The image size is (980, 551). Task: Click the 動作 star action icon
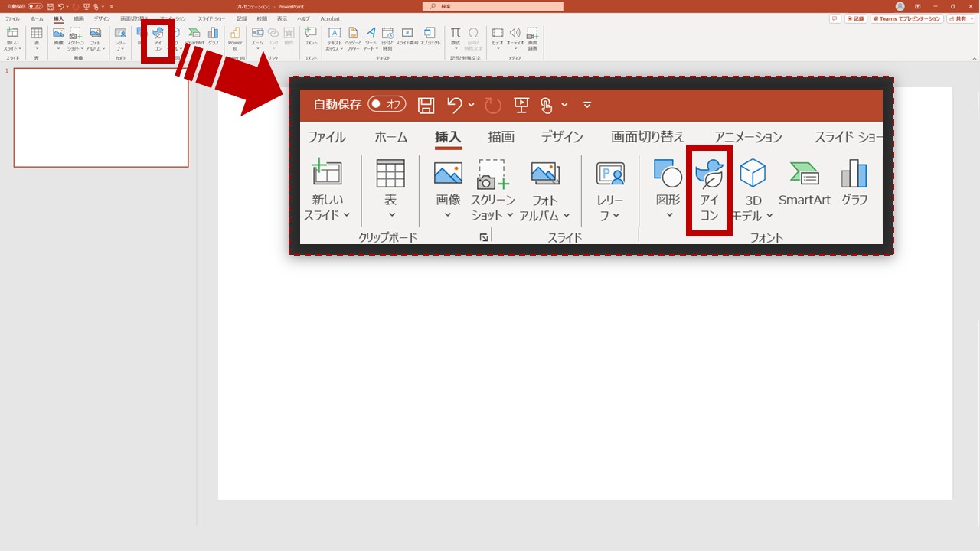(289, 33)
